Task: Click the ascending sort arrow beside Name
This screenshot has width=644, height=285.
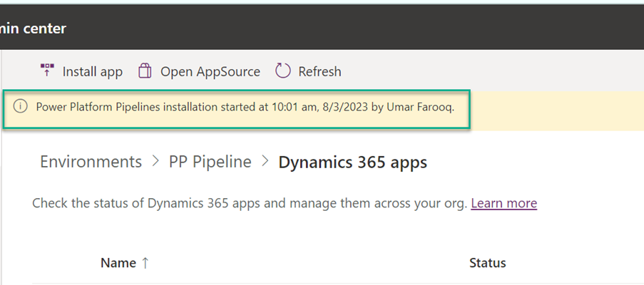Action: (x=145, y=263)
